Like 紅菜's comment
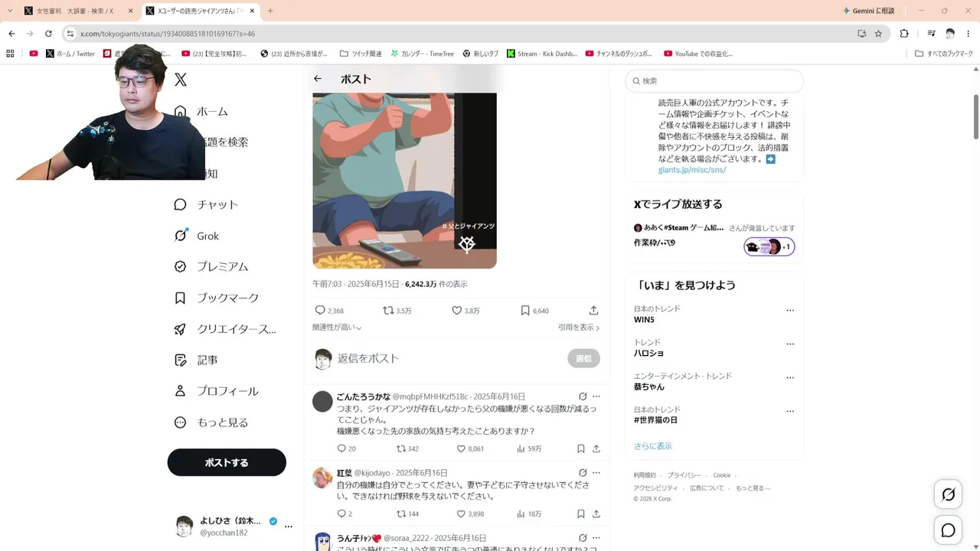This screenshot has width=980, height=551. point(470,514)
